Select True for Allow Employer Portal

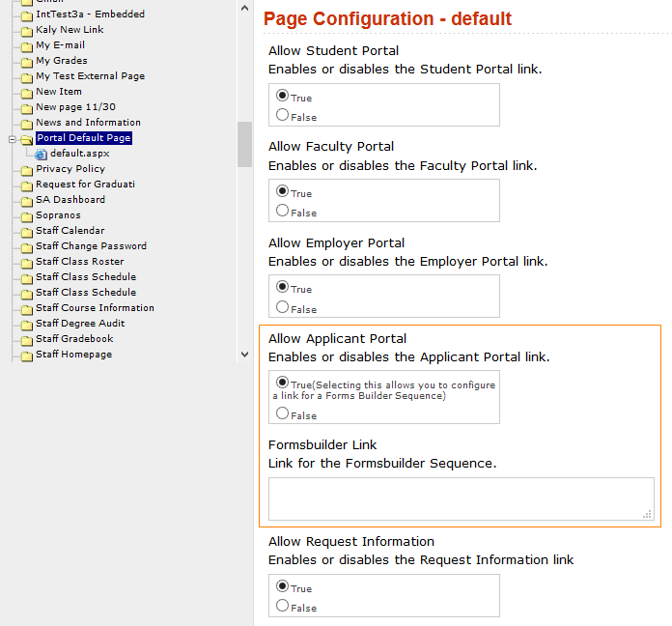(x=282, y=287)
